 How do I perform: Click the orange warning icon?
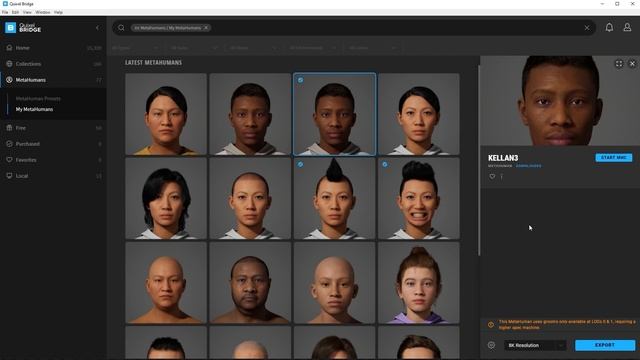pos(491,325)
